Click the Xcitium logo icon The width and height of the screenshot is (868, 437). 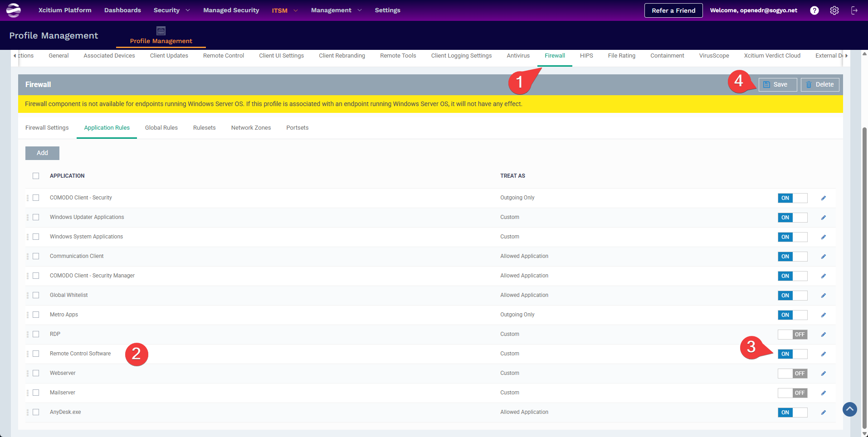[14, 10]
